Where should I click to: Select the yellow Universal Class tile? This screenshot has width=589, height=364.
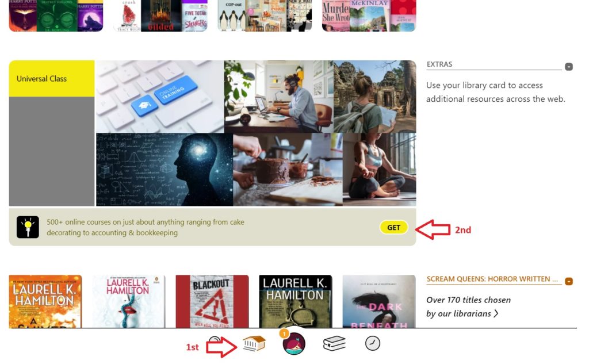tap(52, 79)
